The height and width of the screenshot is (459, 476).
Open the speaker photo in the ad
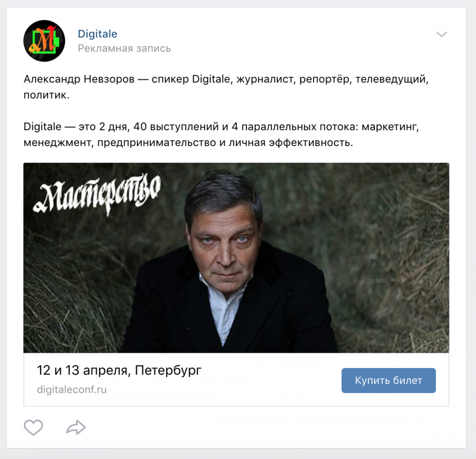pyautogui.click(x=236, y=258)
